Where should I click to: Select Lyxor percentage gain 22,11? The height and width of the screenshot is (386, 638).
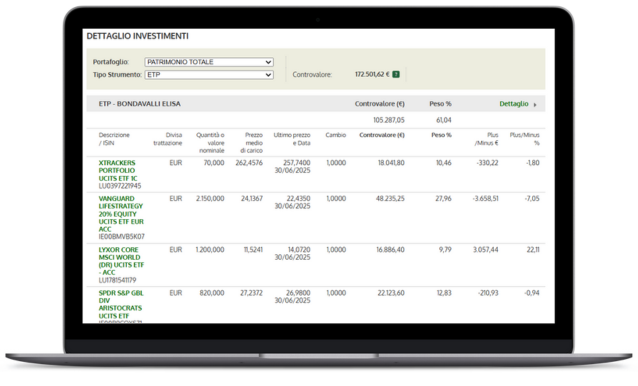pyautogui.click(x=533, y=250)
